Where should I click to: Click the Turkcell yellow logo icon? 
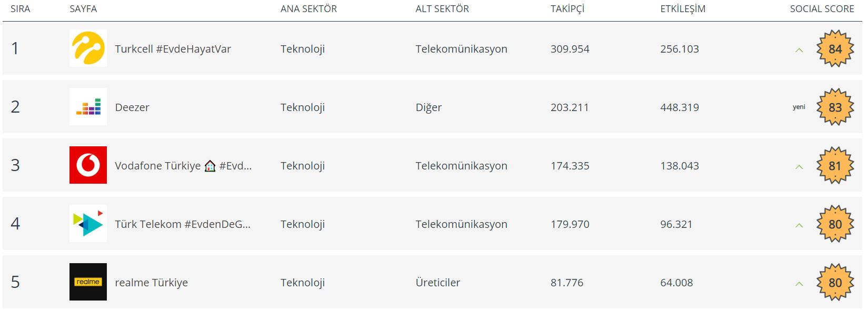pyautogui.click(x=88, y=48)
